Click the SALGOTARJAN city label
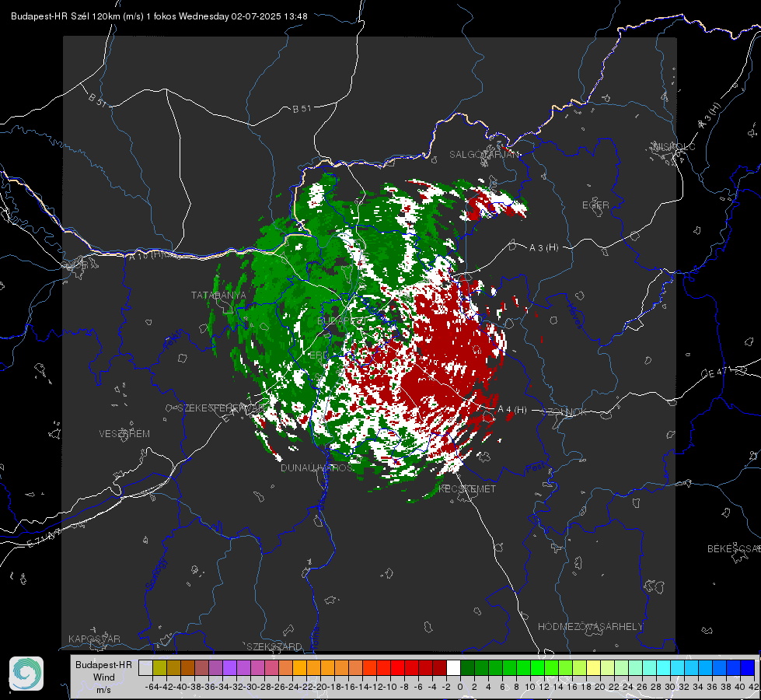 (483, 155)
